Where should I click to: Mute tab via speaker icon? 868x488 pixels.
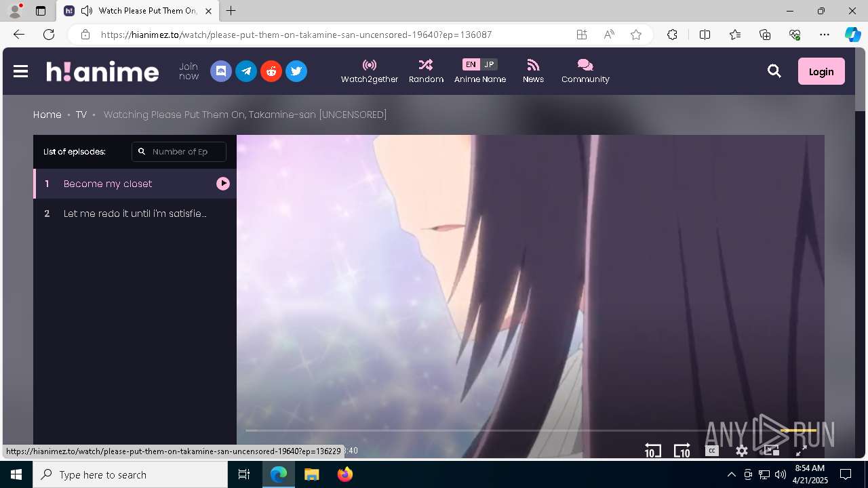coord(86,11)
